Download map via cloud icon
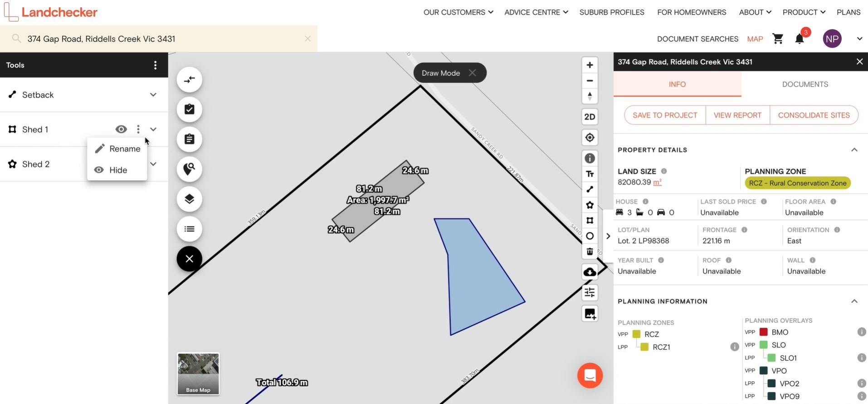The image size is (868, 404). [590, 272]
